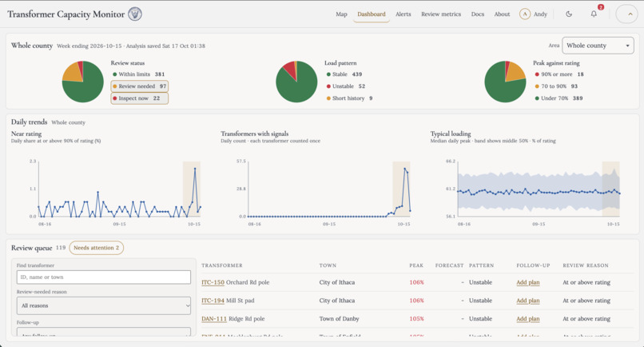Select the Dashboard tab
The width and height of the screenshot is (644, 347).
click(x=372, y=14)
